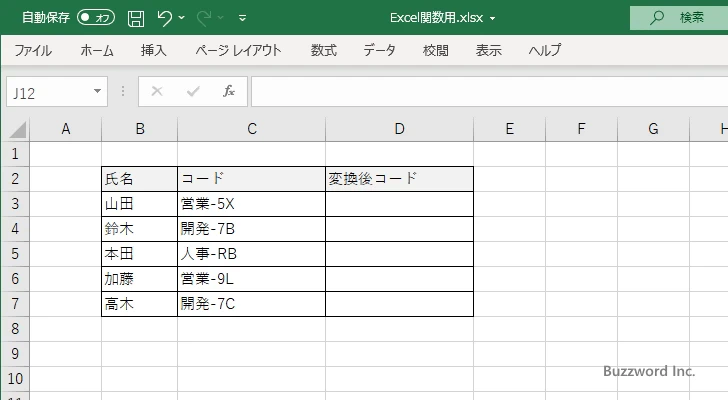
Task: Open the Customize Quick Access Toolbar menu
Action: 242,18
